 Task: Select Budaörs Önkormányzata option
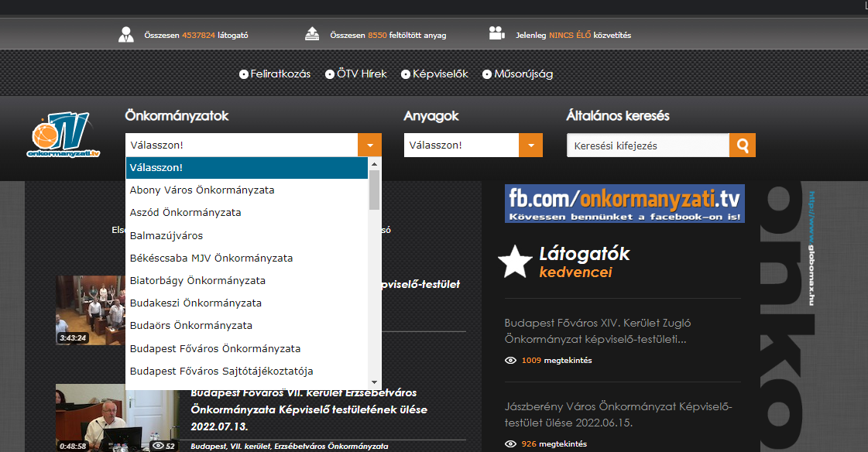(x=247, y=326)
